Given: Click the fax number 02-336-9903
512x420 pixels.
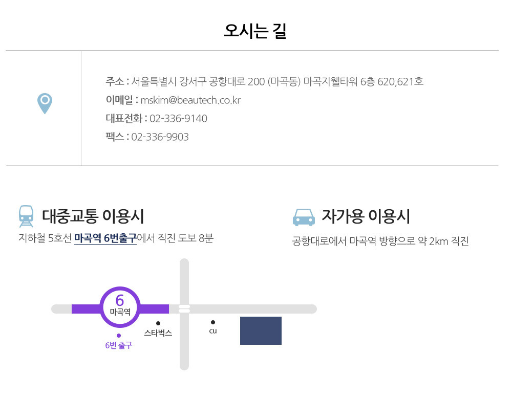Looking at the screenshot, I should pyautogui.click(x=160, y=137).
